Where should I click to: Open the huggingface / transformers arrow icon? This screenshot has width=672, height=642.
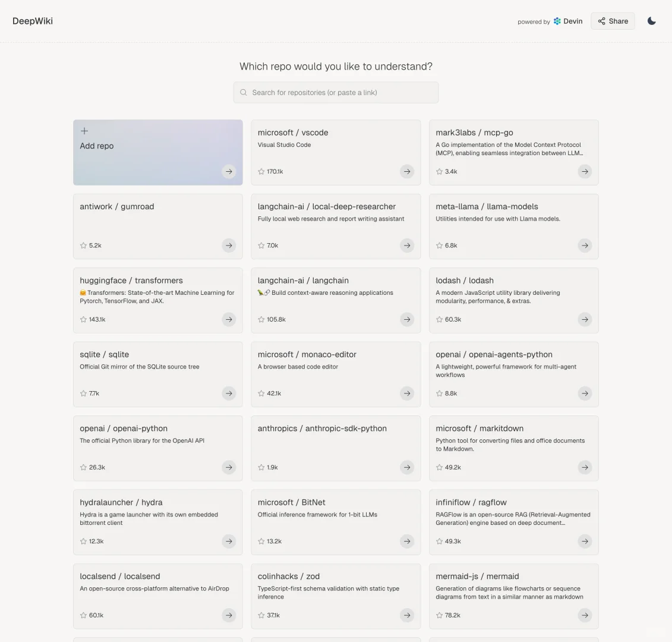click(229, 319)
